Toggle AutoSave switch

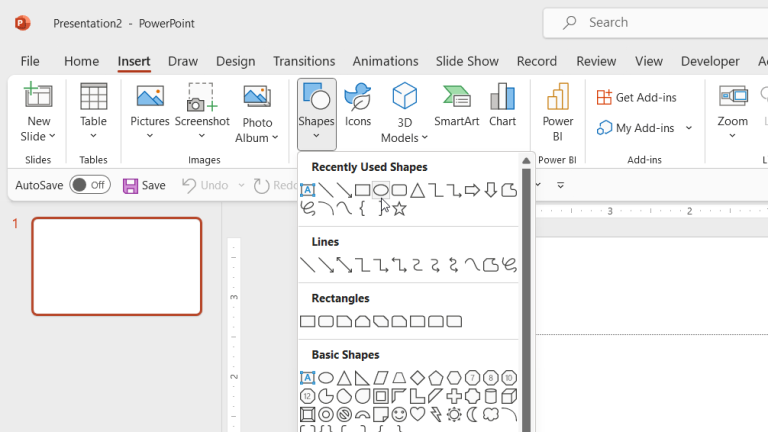pyautogui.click(x=90, y=185)
